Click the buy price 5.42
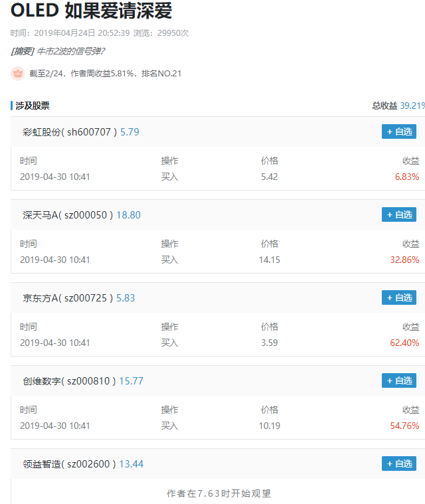Screen dimensions: 425x504 270,177
